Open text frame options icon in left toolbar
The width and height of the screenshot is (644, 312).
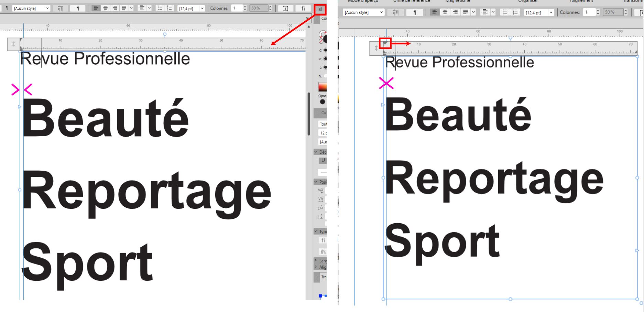point(285,8)
